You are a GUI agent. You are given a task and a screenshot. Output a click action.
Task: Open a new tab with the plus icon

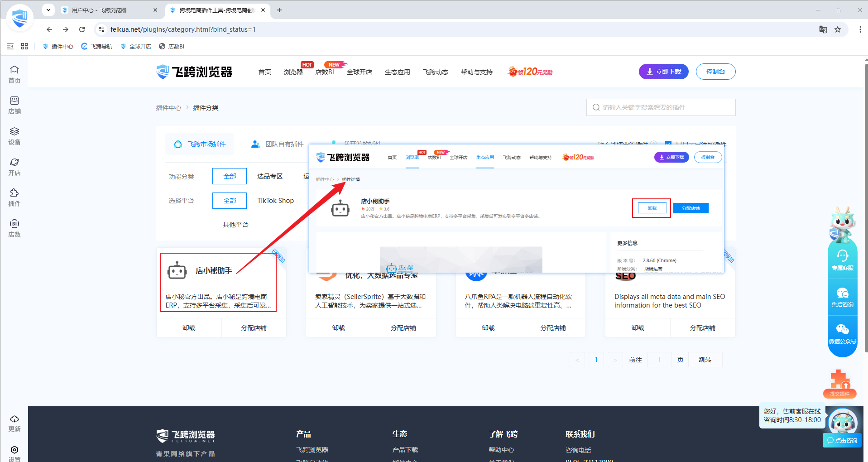pos(279,10)
